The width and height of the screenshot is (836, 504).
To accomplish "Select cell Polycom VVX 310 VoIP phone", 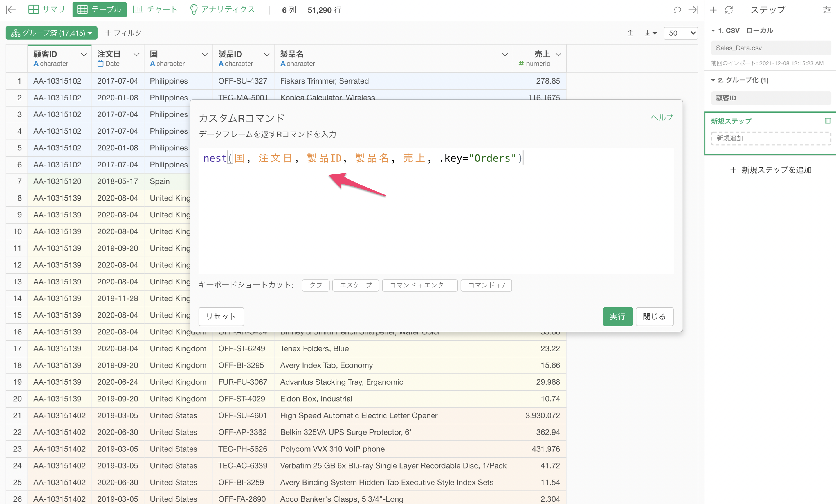I will (394, 449).
